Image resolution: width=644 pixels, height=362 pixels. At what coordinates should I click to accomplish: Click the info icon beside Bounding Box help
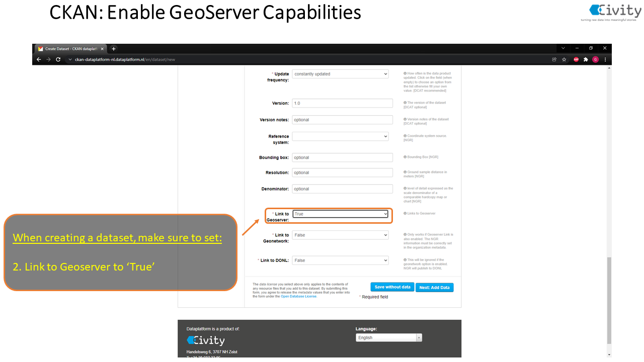click(405, 157)
